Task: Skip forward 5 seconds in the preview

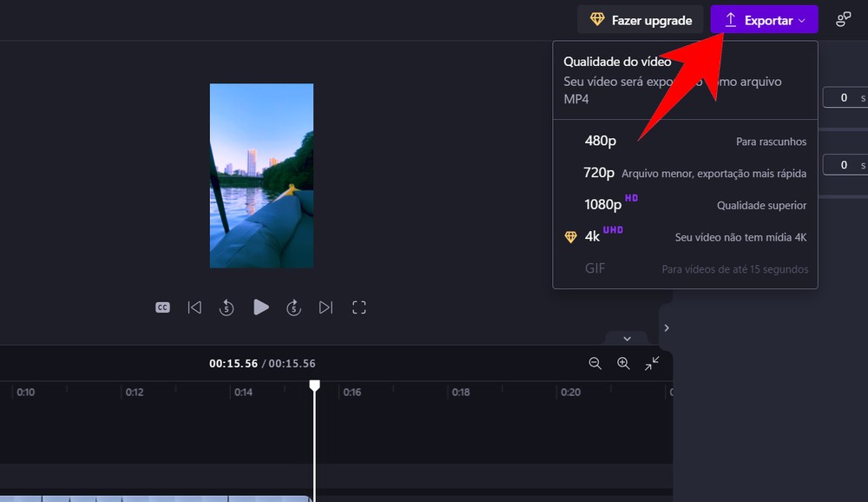Action: click(x=294, y=307)
